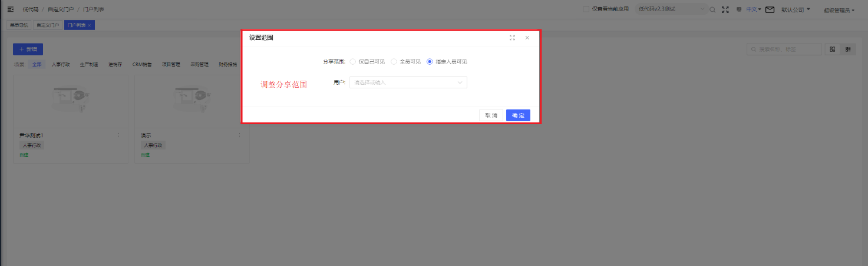Close the 设置范围 dialog with X
This screenshot has height=266, width=868.
coord(527,38)
